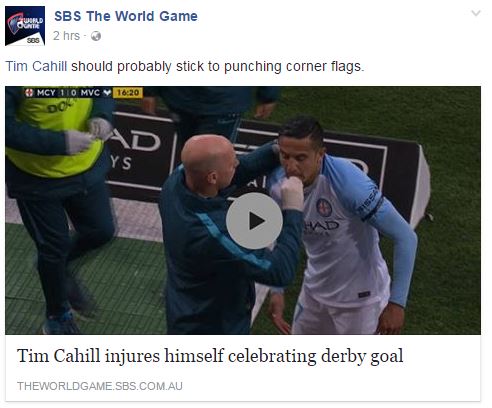Click the SBS The World Game profile picture
Screen dimensions: 492x408
[25, 26]
